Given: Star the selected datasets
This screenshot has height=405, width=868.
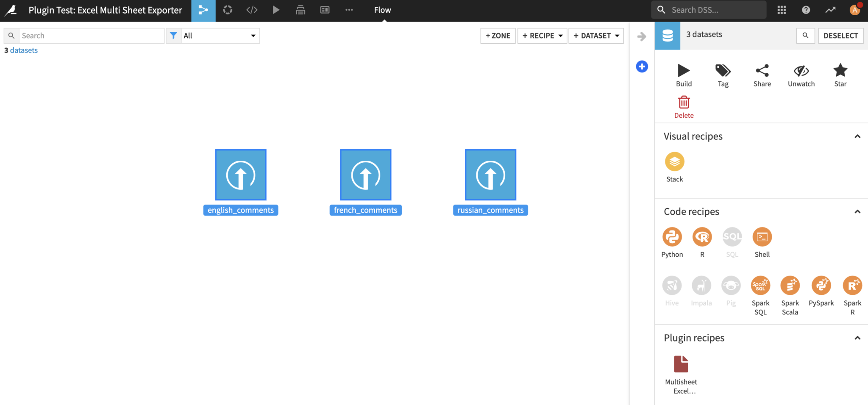Looking at the screenshot, I should 840,71.
